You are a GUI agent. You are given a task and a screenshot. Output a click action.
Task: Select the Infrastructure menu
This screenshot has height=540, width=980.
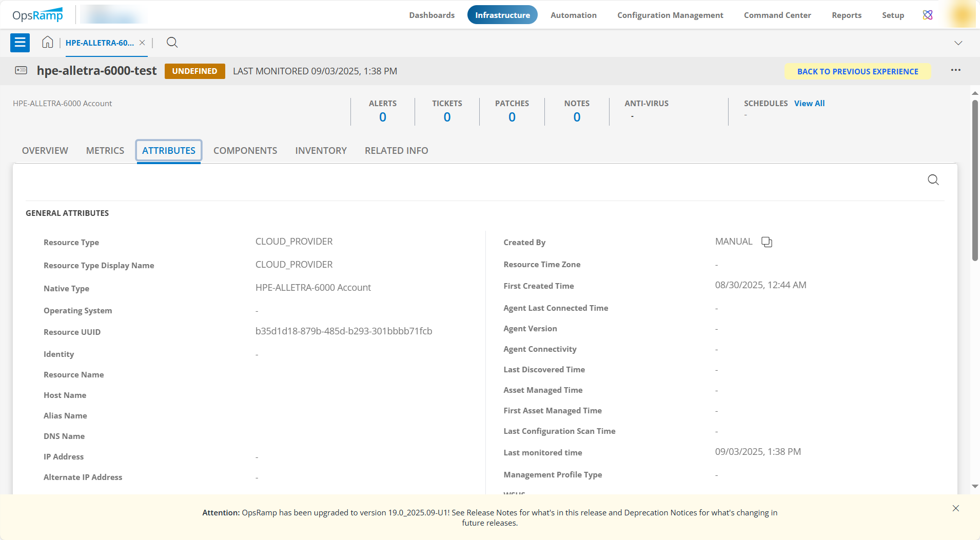(x=502, y=15)
